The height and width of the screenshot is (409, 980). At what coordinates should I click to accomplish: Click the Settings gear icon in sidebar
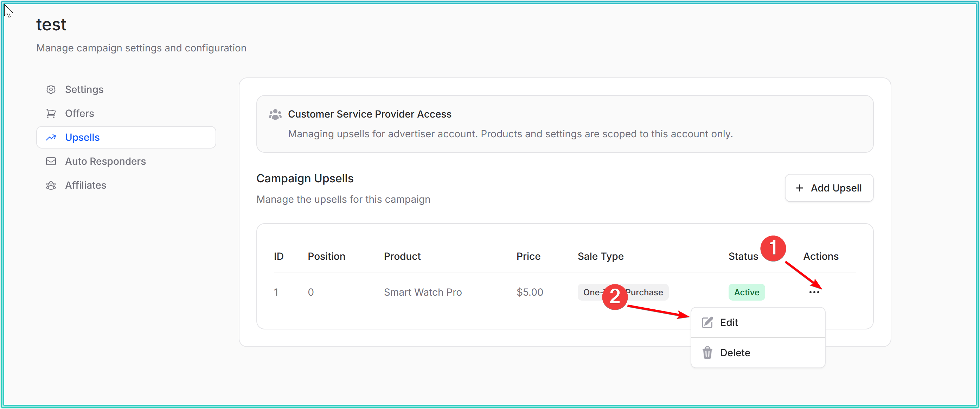pyautogui.click(x=51, y=89)
